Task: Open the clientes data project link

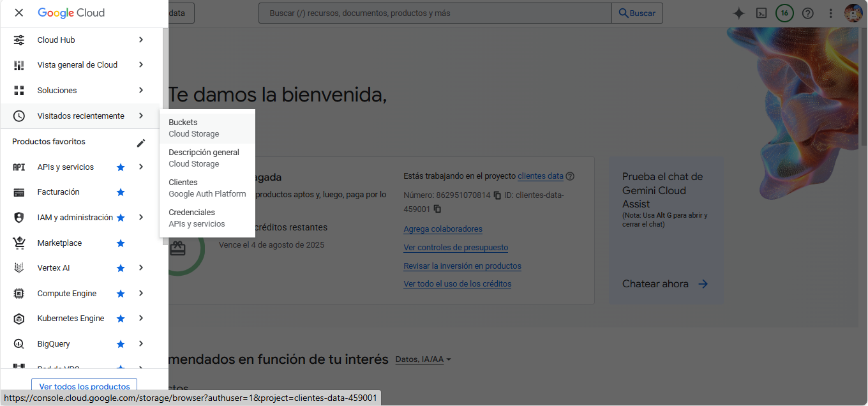Action: [x=541, y=176]
